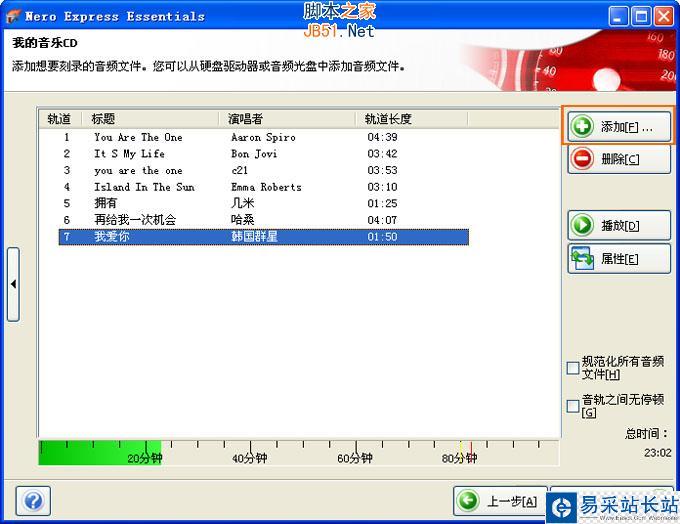Minimize the Nero Express window

(618, 17)
